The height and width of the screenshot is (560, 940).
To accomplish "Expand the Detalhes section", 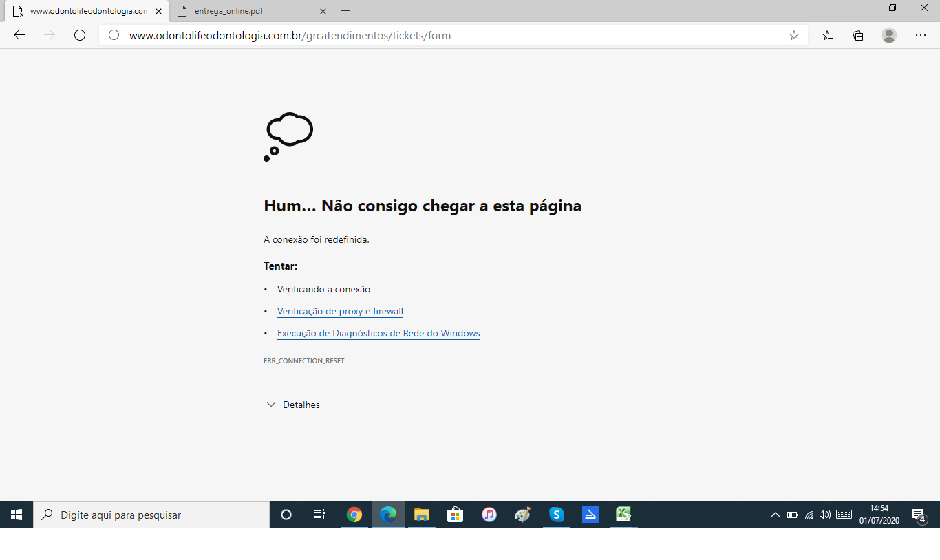I will click(x=293, y=405).
